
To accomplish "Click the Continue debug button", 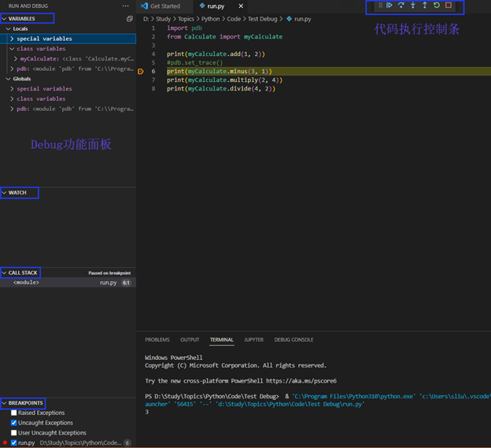I will coord(389,6).
